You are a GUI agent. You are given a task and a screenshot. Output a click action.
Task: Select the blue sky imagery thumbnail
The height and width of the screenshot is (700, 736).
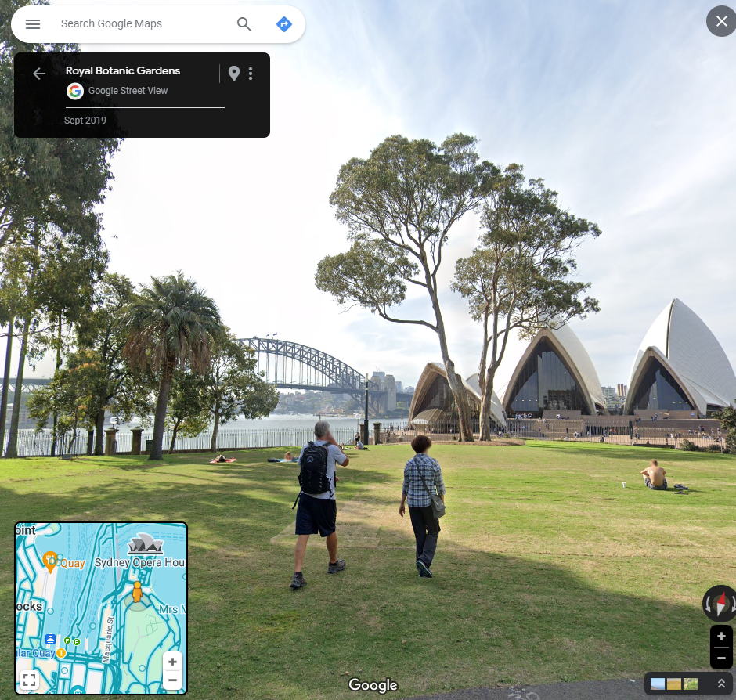coord(657,684)
